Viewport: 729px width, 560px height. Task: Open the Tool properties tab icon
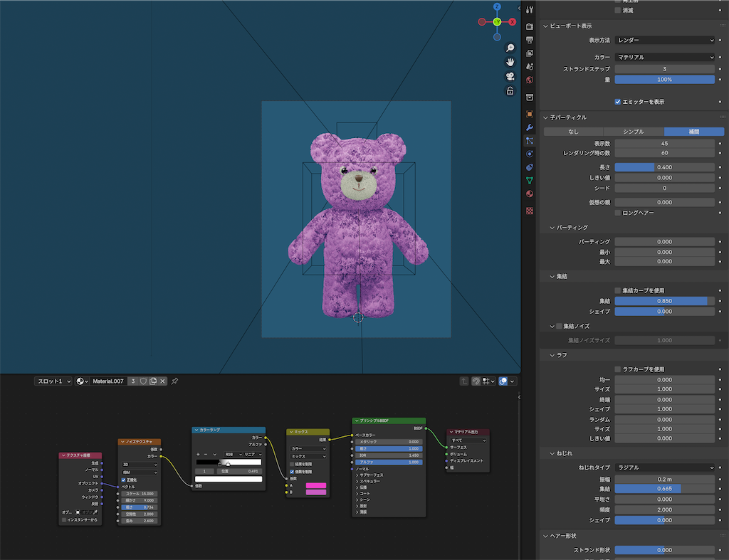[x=530, y=10]
